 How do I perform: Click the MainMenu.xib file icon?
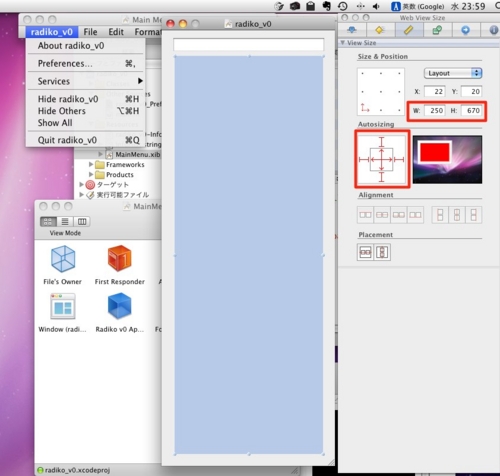pyautogui.click(x=109, y=154)
